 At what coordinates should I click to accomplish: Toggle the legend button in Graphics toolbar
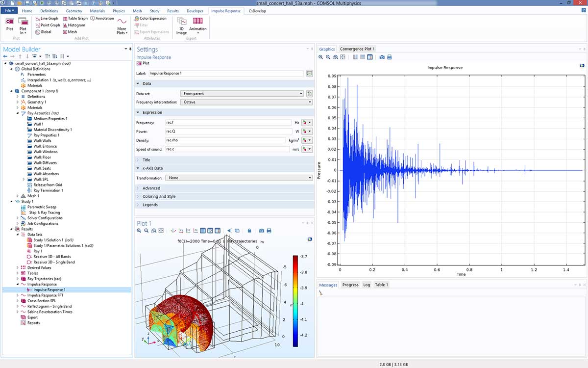pyautogui.click(x=369, y=57)
